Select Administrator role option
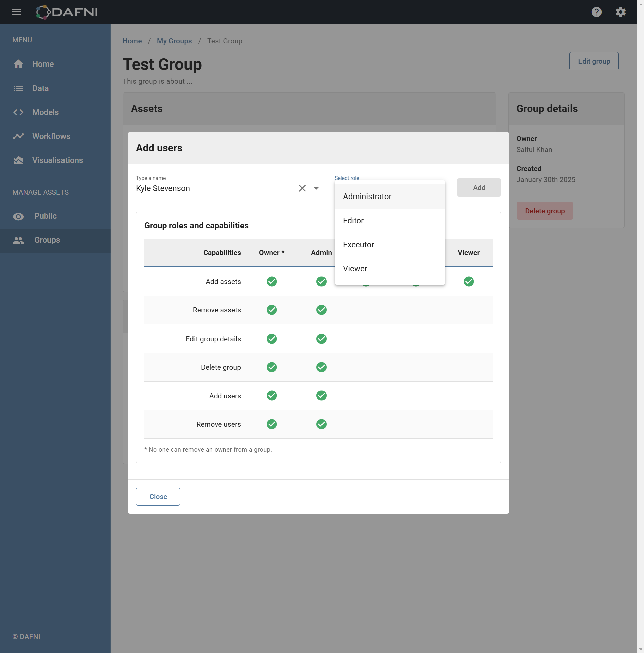Image resolution: width=644 pixels, height=653 pixels. tap(367, 197)
